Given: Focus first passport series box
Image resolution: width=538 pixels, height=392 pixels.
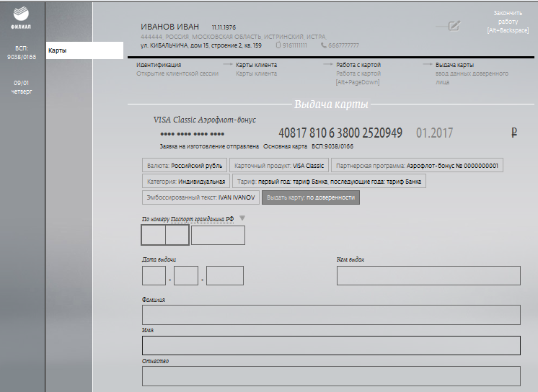Looking at the screenshot, I should 154,235.
